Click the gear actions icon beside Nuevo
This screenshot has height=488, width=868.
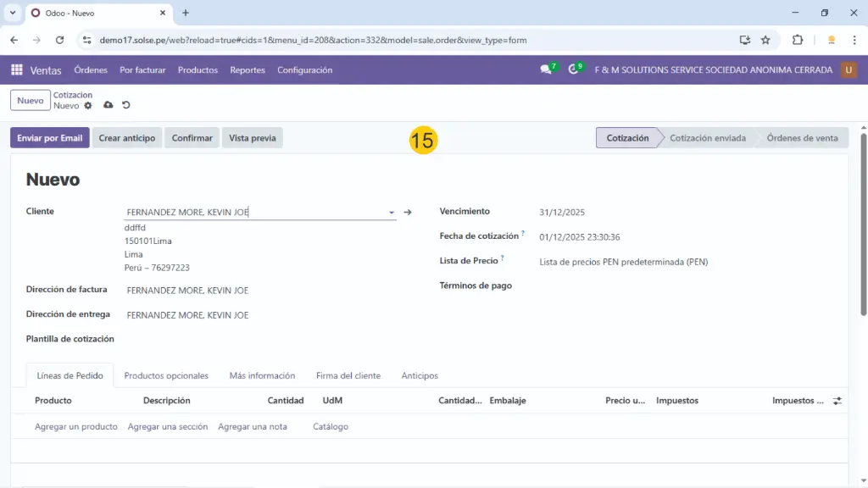pyautogui.click(x=88, y=106)
